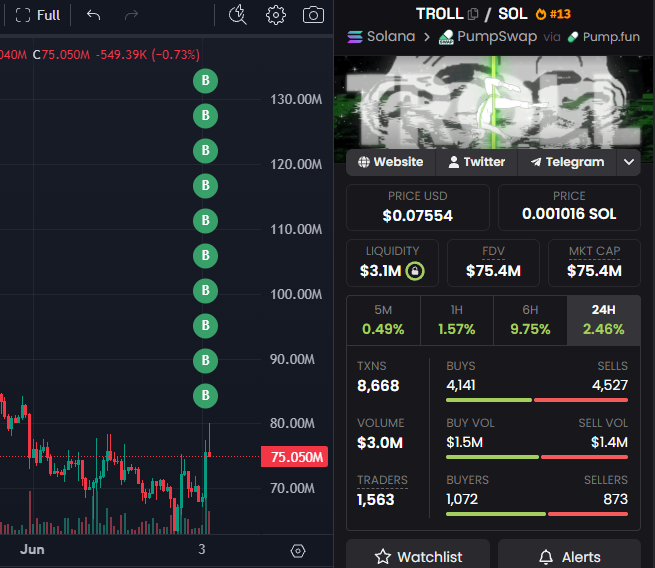This screenshot has width=655, height=568.
Task: Select the 6H timeframe tab
Action: pyautogui.click(x=530, y=320)
